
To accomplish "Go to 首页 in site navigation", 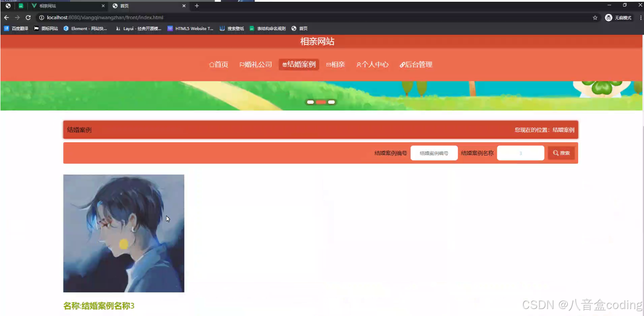I will pos(219,64).
